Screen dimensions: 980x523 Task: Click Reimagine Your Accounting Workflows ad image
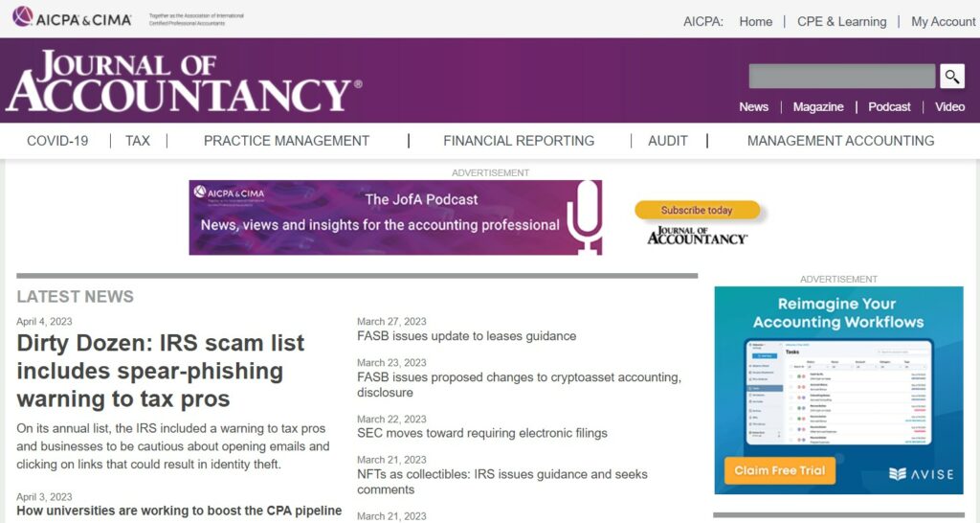(838, 390)
